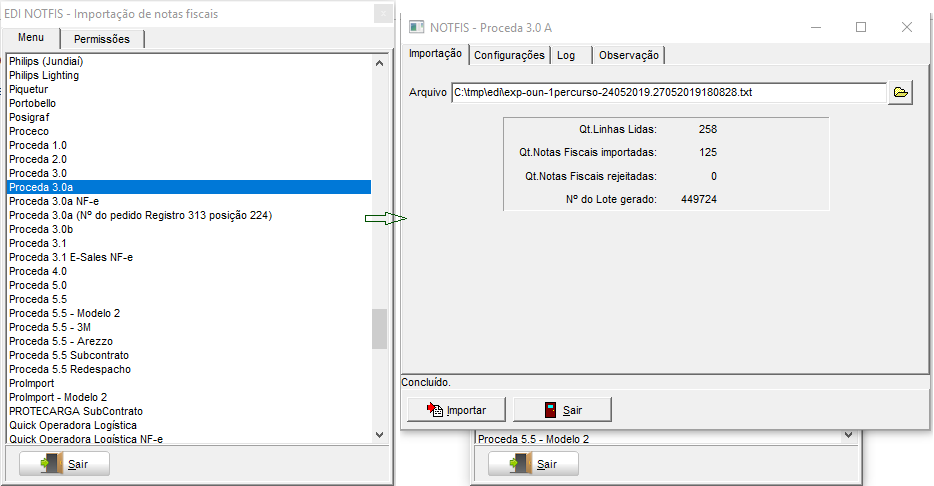Select Quick Operadora Logística NF-e in list
The image size is (934, 486).
point(189,438)
